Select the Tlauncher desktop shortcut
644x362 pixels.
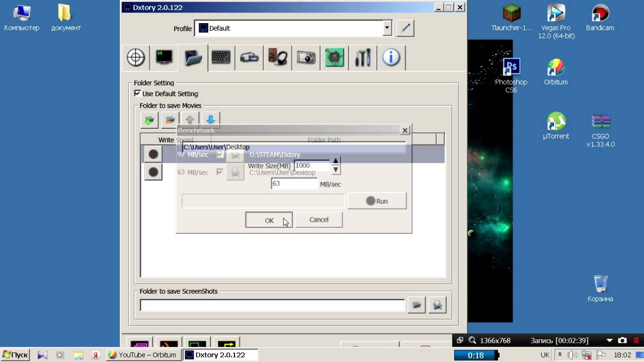511,18
